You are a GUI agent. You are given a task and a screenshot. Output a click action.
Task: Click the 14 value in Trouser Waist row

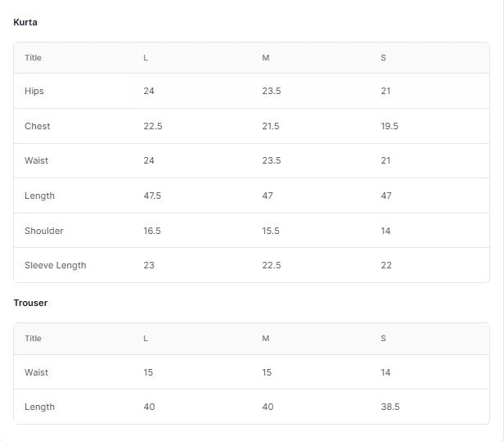pyautogui.click(x=385, y=372)
